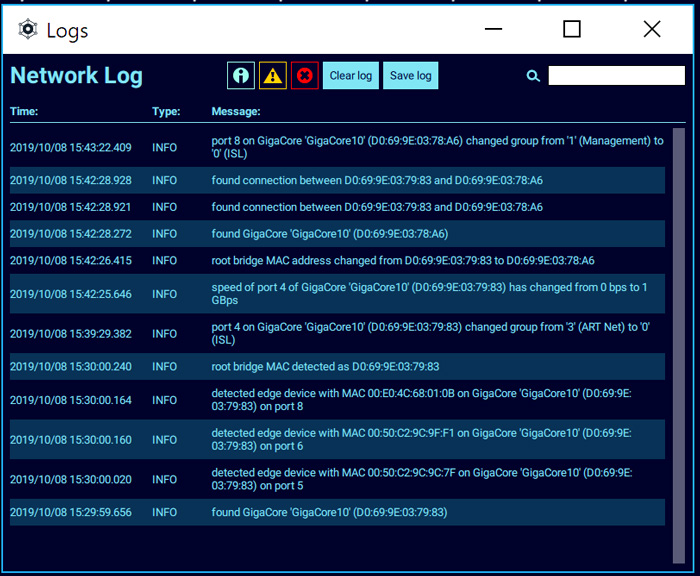Screen dimensions: 700x576
Task: Click the Network Log heading
Action: click(x=76, y=75)
